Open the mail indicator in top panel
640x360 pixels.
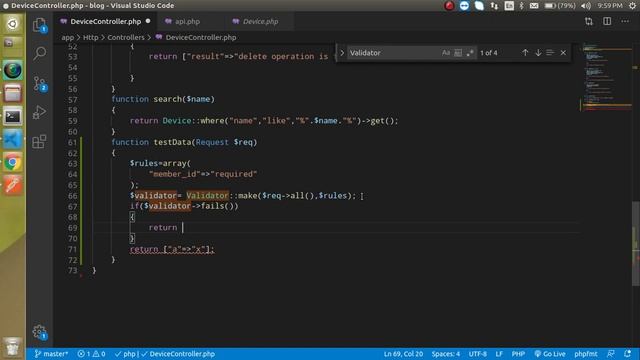[534, 6]
